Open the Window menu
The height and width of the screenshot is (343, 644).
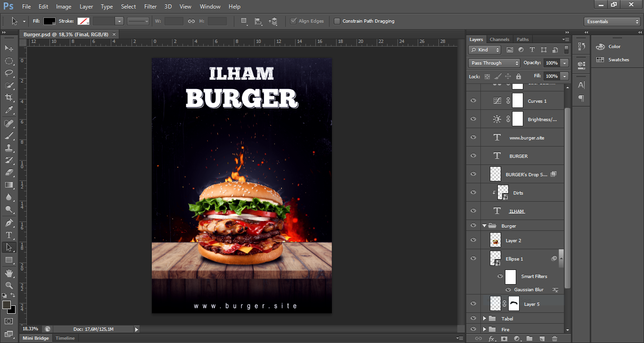pos(210,7)
